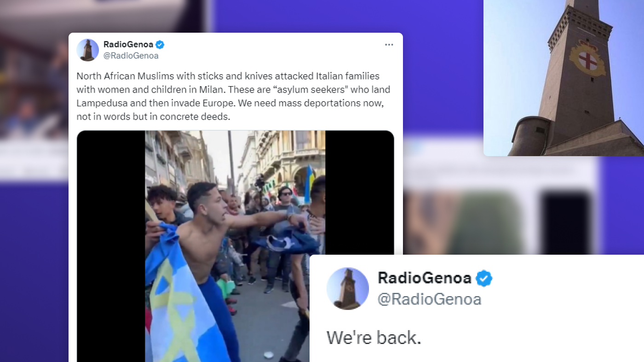Screen dimensions: 644x362
Task: Open the lighthouse avatar in the upper tweet
Action: coord(87,50)
